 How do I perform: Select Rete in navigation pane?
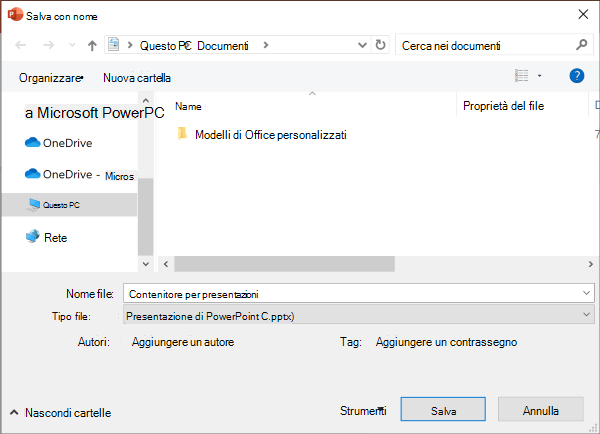click(x=46, y=237)
